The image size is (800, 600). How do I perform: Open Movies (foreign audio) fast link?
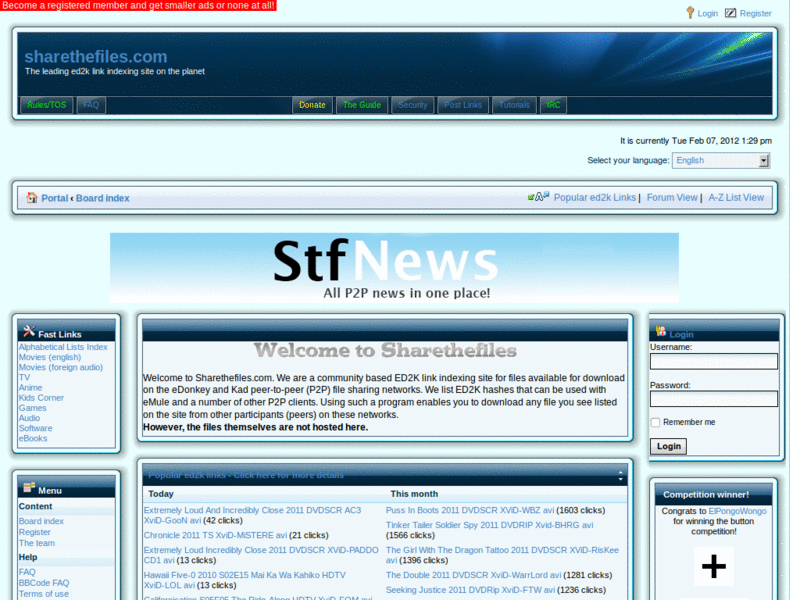(x=61, y=367)
